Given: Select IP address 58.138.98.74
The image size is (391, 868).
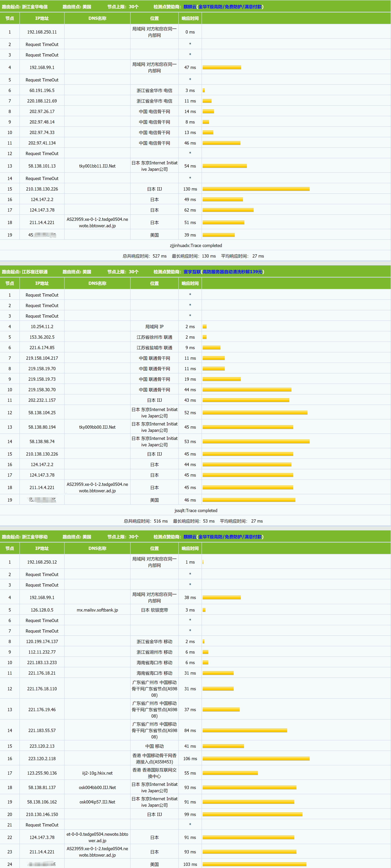Looking at the screenshot, I should [42, 441].
